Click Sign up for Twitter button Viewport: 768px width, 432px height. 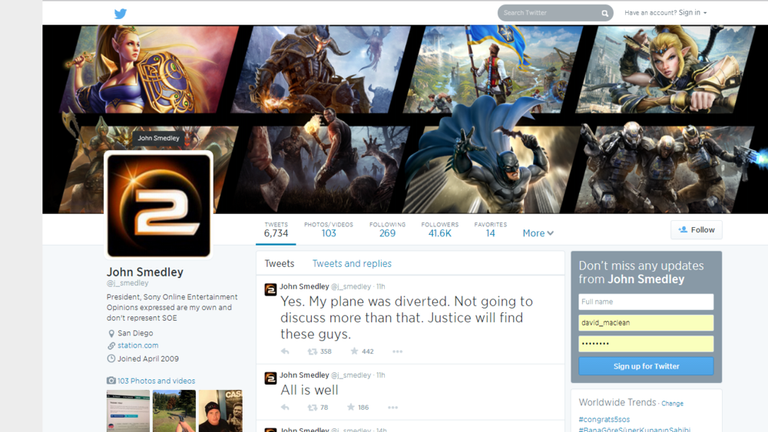[x=646, y=366]
